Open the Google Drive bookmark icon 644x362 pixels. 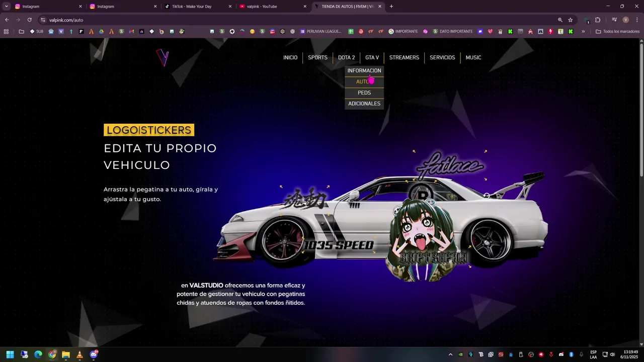(x=101, y=31)
